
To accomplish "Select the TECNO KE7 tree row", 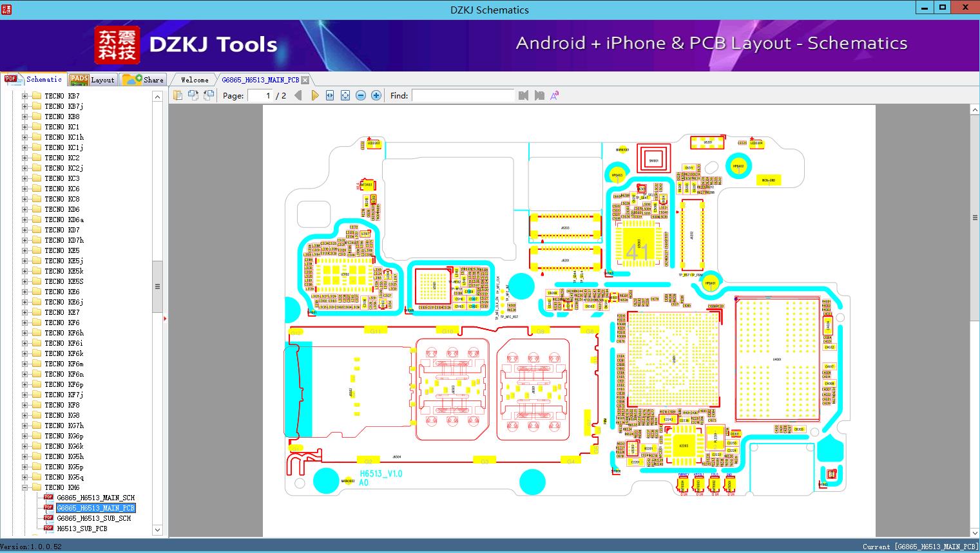I will pos(62,312).
